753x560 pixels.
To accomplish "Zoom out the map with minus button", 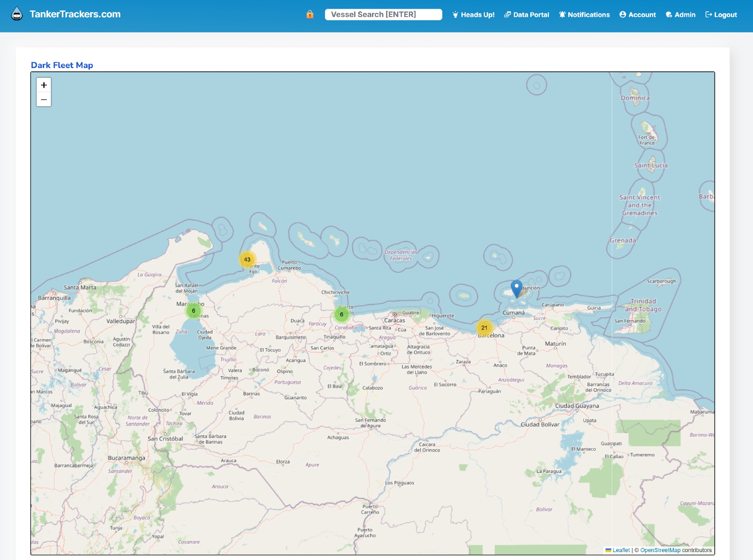I will (44, 100).
